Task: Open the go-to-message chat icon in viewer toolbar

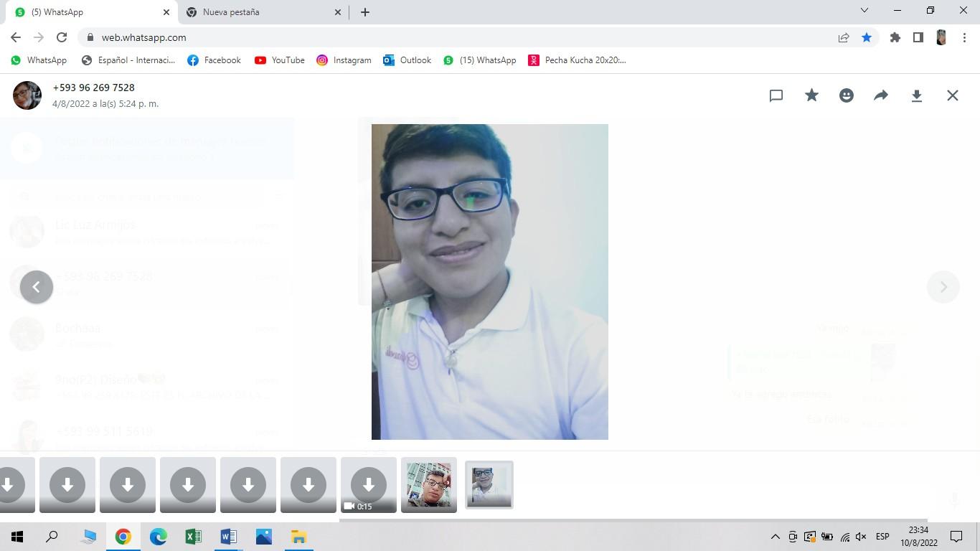Action: pyautogui.click(x=776, y=95)
